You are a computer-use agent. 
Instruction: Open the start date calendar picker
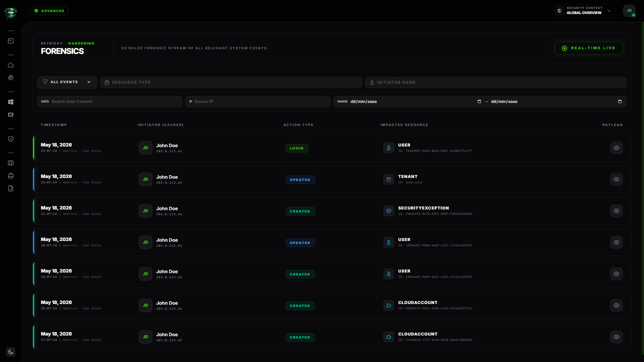coord(479,102)
